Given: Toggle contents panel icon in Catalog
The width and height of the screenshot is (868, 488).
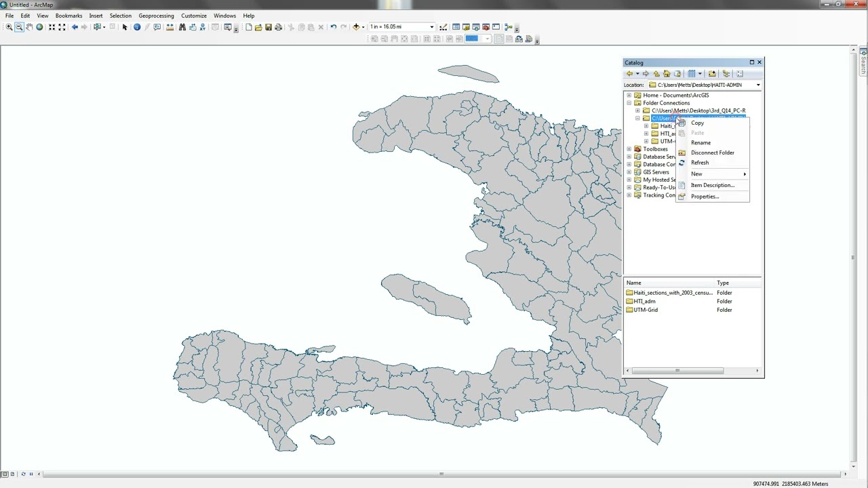Looking at the screenshot, I should (x=726, y=74).
